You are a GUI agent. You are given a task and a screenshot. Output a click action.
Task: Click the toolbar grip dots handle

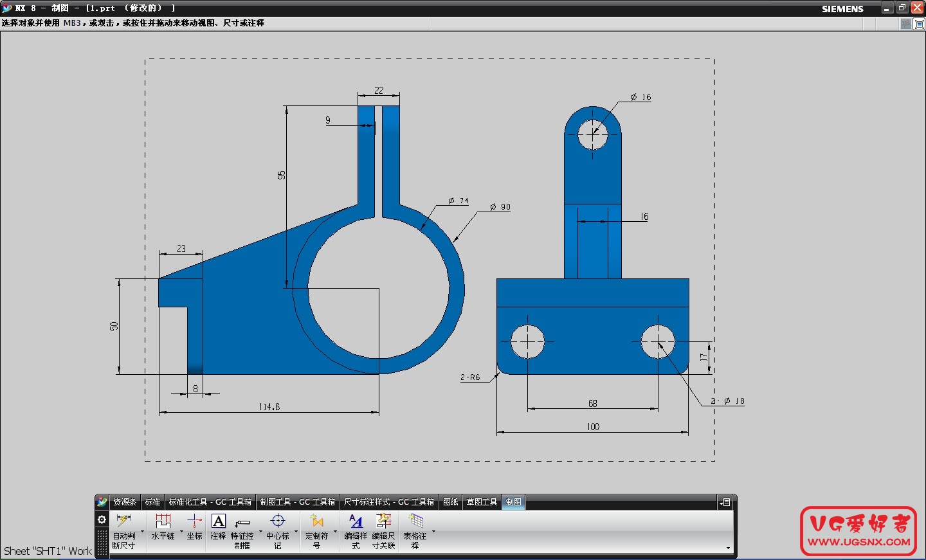pyautogui.click(x=102, y=541)
